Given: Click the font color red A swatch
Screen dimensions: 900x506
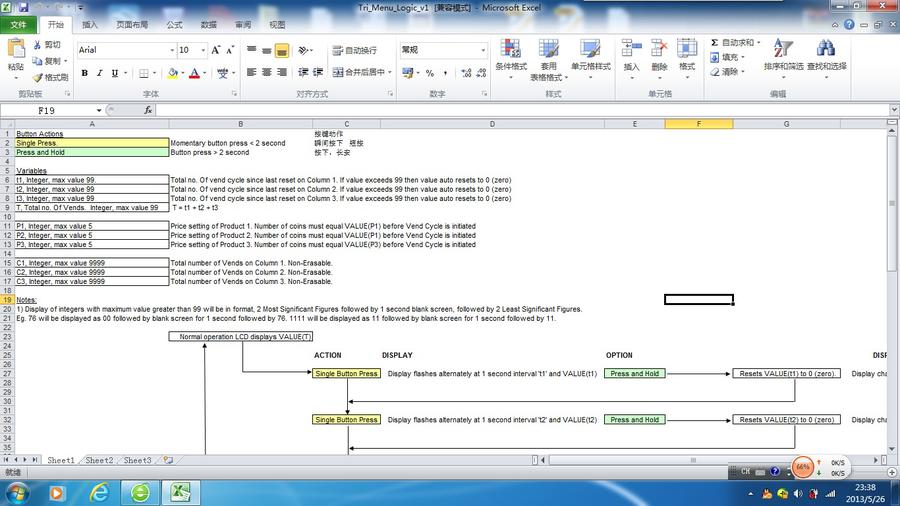Looking at the screenshot, I should (195, 73).
